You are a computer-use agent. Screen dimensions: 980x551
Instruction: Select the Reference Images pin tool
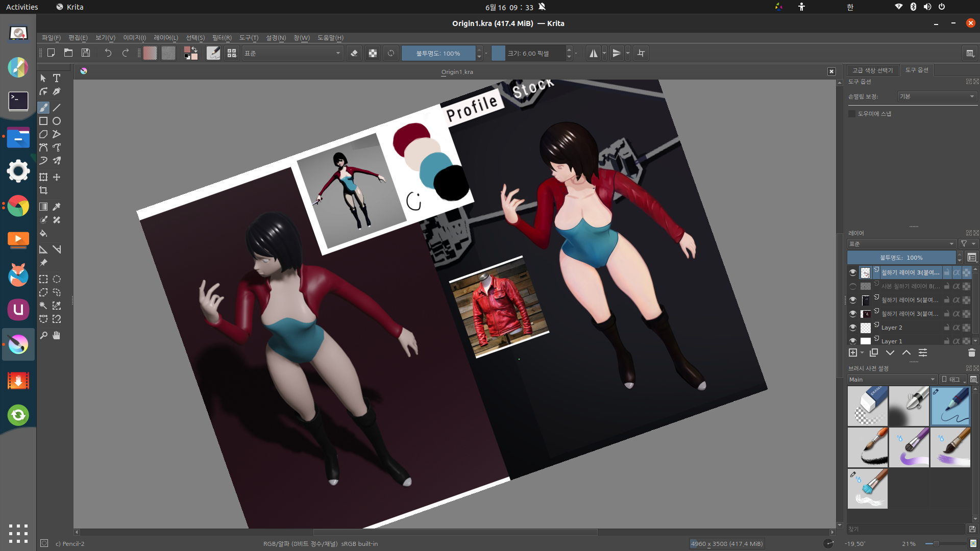(x=43, y=263)
